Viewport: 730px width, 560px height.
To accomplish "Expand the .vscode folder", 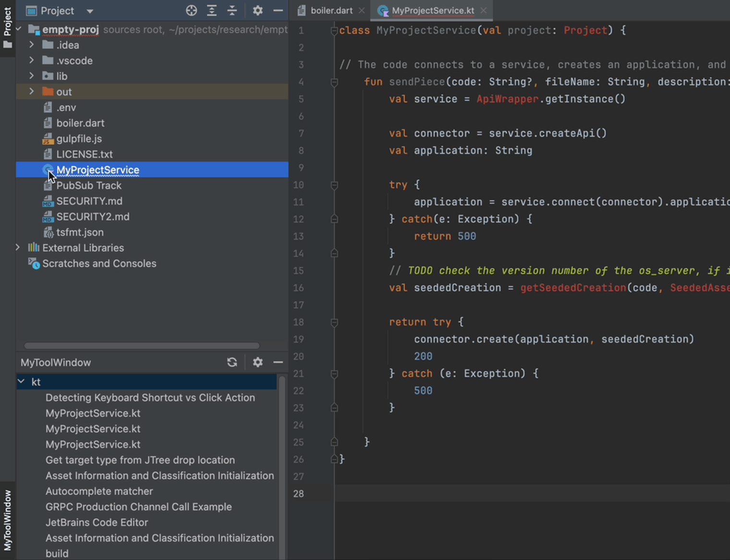I will (32, 60).
